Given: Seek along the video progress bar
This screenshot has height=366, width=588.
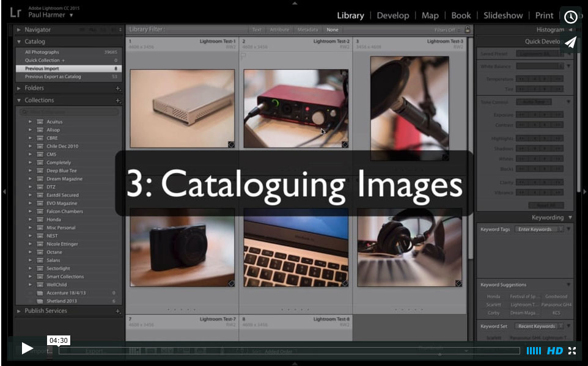Looking at the screenshot, I should click(x=289, y=351).
